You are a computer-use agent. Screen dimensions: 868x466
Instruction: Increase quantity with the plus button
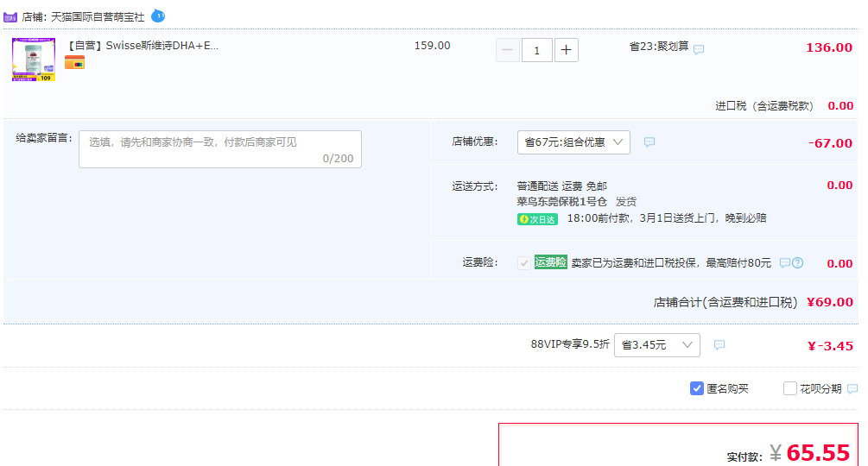[x=566, y=50]
